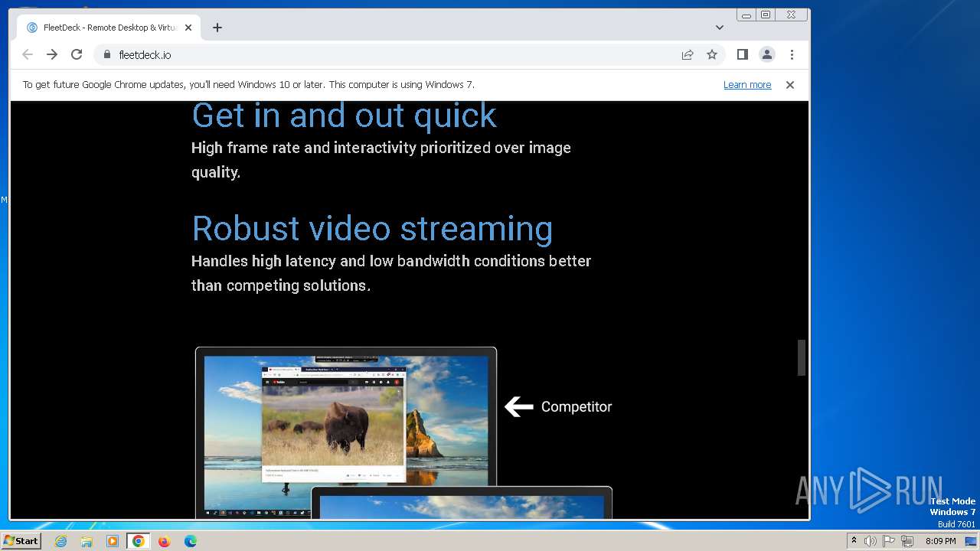Viewport: 980px width, 551px height.
Task: Open the Learn more link
Action: [x=747, y=85]
